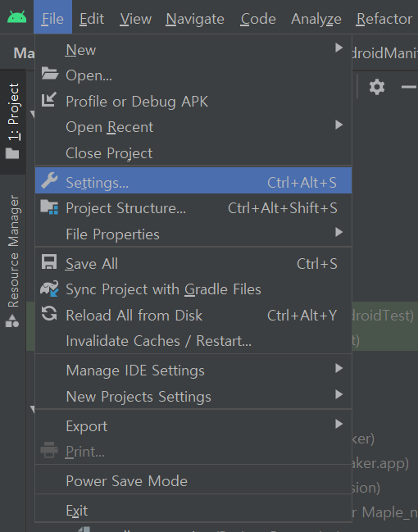Click the wrench icon beside Settings
This screenshot has height=532, width=418.
pyautogui.click(x=49, y=180)
